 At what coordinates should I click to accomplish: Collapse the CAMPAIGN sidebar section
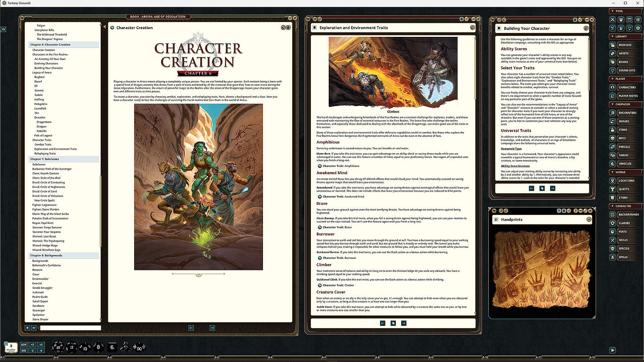point(612,104)
